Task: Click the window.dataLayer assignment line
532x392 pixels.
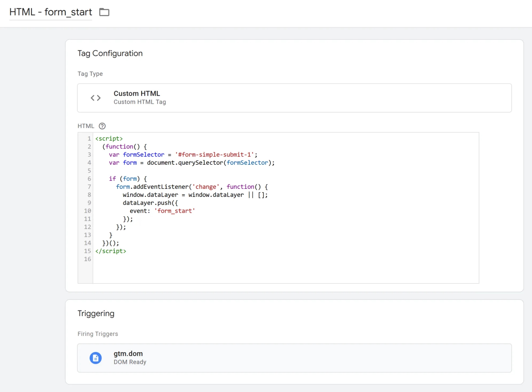Action: point(195,195)
